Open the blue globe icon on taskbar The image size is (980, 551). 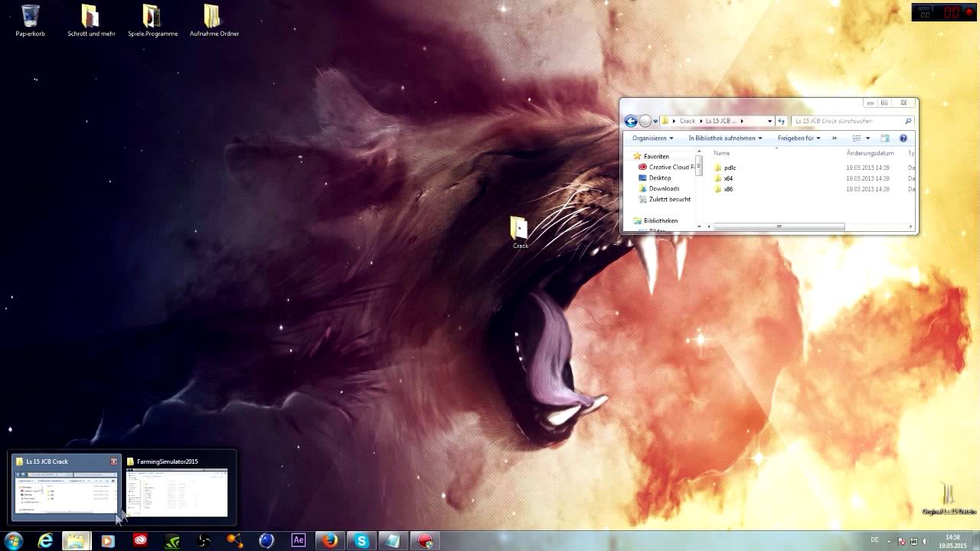click(266, 540)
